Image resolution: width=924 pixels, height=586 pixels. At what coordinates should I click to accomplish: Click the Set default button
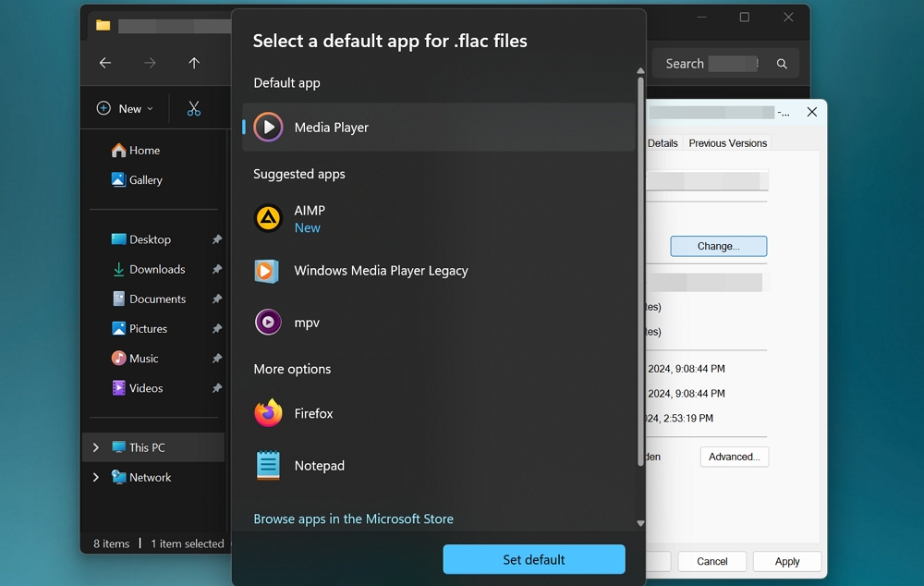coord(534,559)
